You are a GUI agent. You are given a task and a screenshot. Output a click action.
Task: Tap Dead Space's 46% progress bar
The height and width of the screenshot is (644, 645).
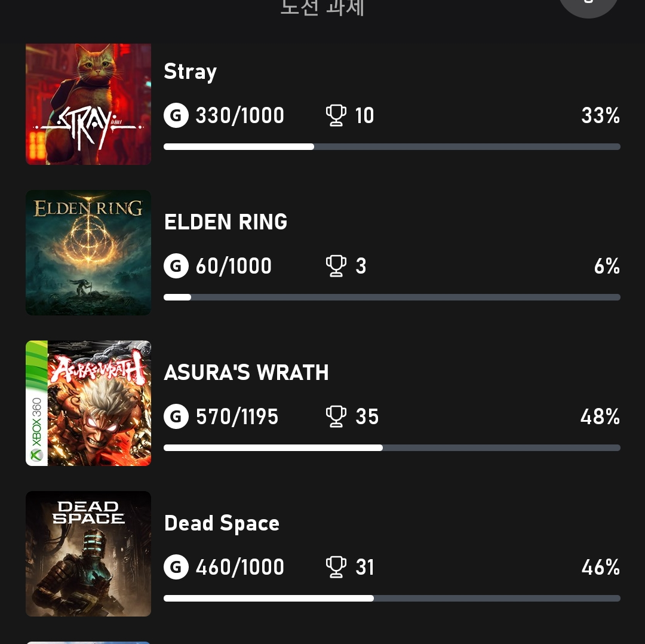pos(392,599)
